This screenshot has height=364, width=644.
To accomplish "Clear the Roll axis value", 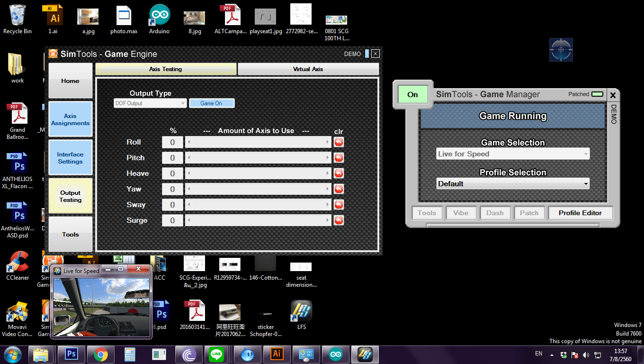I will click(x=339, y=142).
